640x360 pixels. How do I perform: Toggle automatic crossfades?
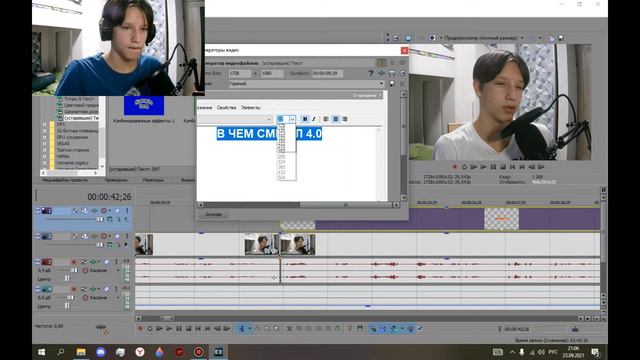pos(383,329)
